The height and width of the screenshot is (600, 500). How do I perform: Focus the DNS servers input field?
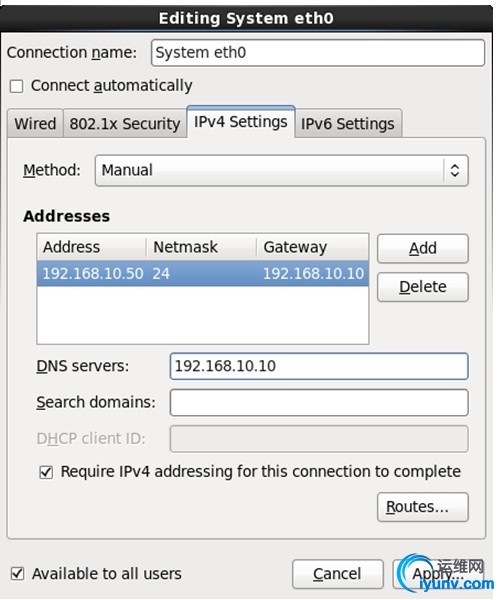tap(319, 366)
